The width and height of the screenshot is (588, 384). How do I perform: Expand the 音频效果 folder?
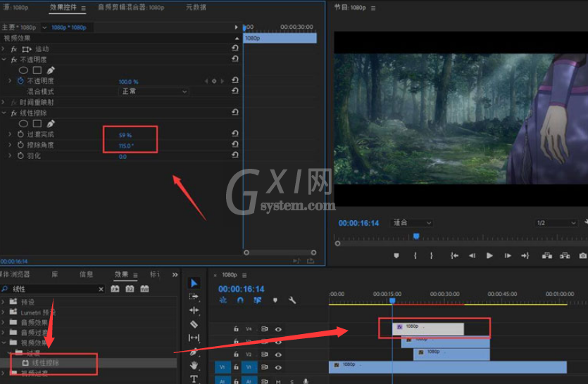[x=4, y=322]
